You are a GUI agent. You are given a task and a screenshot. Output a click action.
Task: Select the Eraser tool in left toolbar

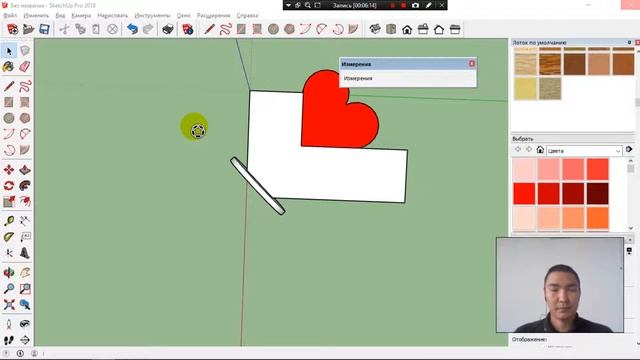[x=25, y=67]
